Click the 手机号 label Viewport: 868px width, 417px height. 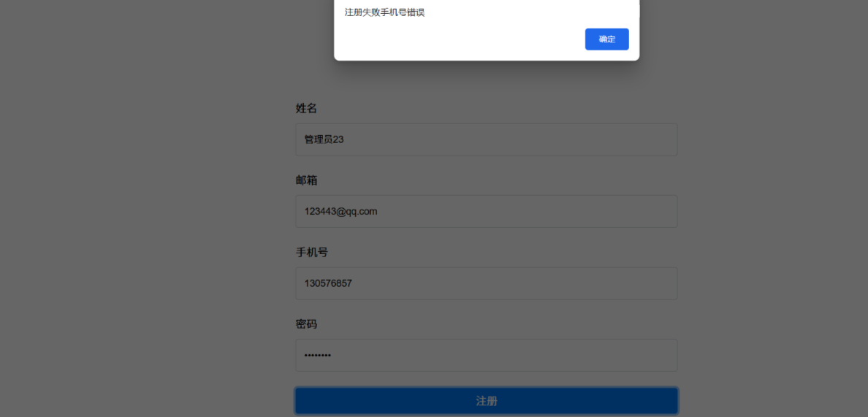[312, 252]
